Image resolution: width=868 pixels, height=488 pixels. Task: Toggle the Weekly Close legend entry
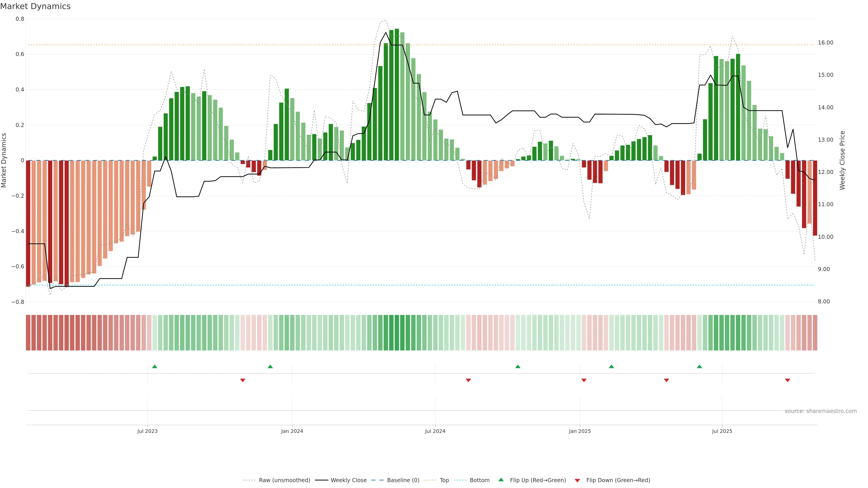pyautogui.click(x=348, y=480)
